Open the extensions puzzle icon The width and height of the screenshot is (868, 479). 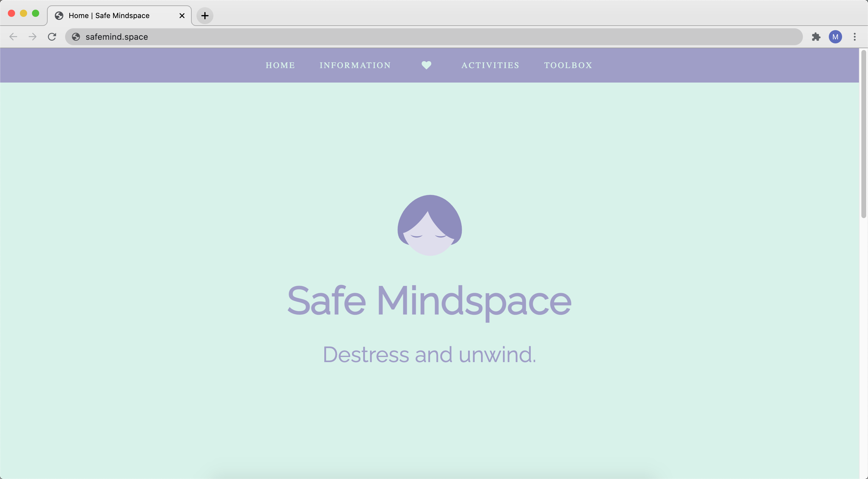pos(816,37)
